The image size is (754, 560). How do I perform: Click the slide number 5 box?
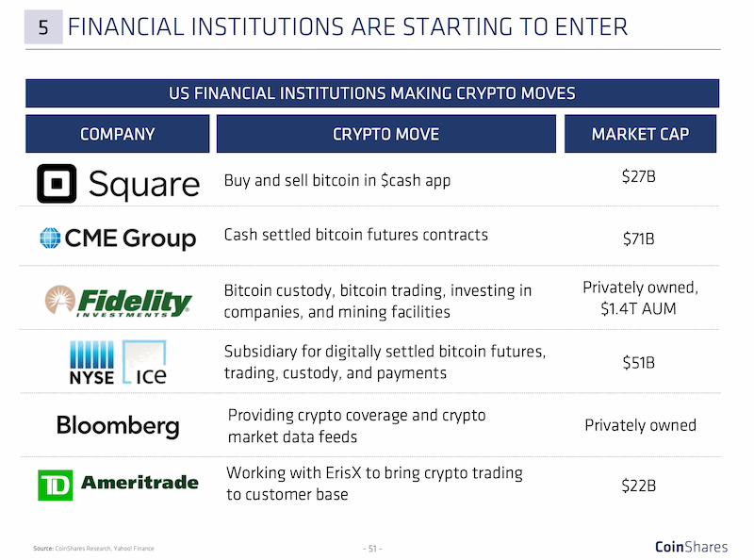click(x=43, y=27)
